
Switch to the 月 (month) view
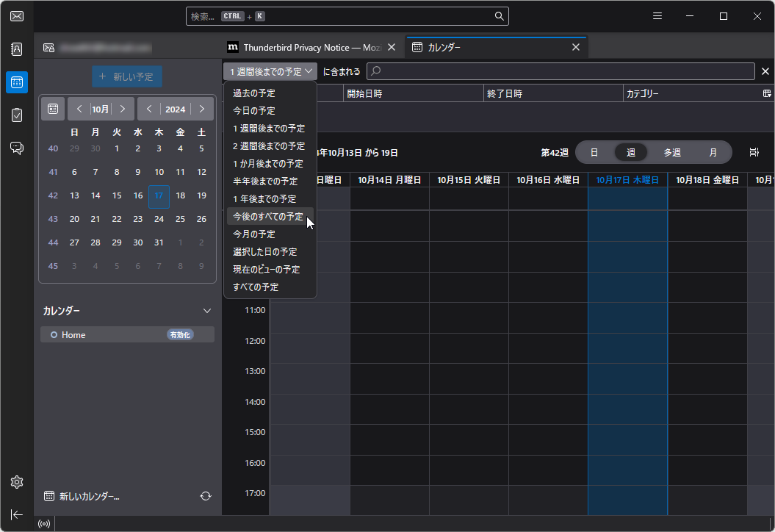click(x=713, y=153)
